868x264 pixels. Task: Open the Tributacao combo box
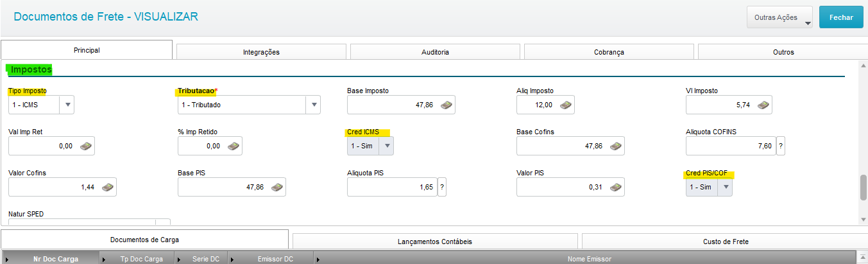tap(314, 105)
